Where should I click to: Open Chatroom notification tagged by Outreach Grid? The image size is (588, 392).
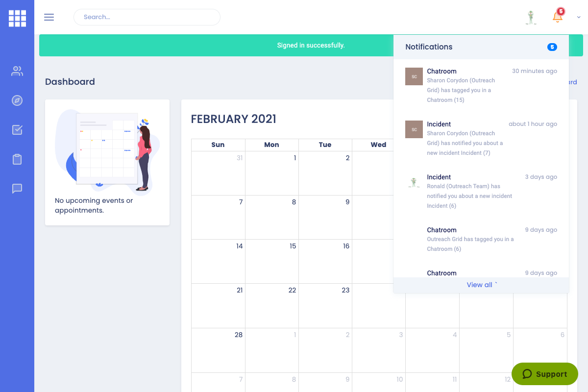point(481,240)
